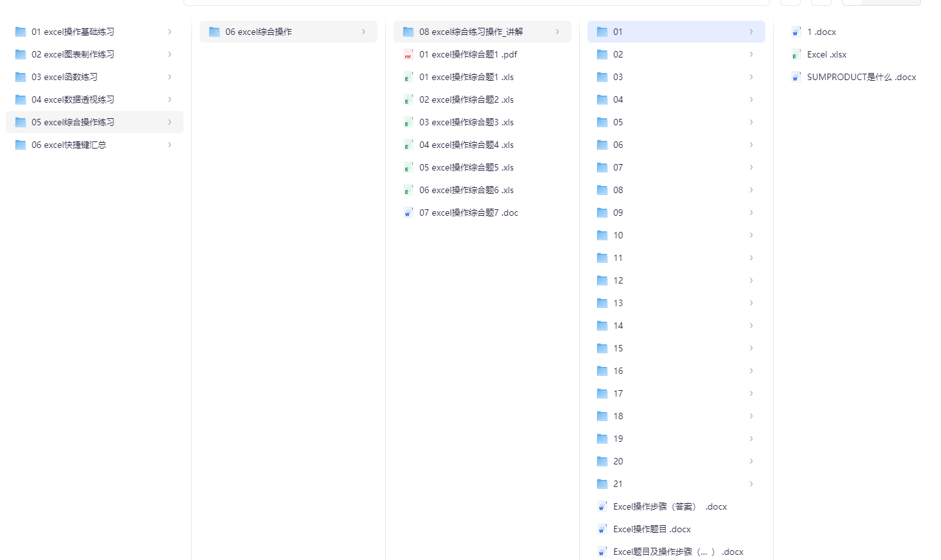Select the 04 excel数据透视练习 folder
The width and height of the screenshot is (941, 560).
coord(72,99)
